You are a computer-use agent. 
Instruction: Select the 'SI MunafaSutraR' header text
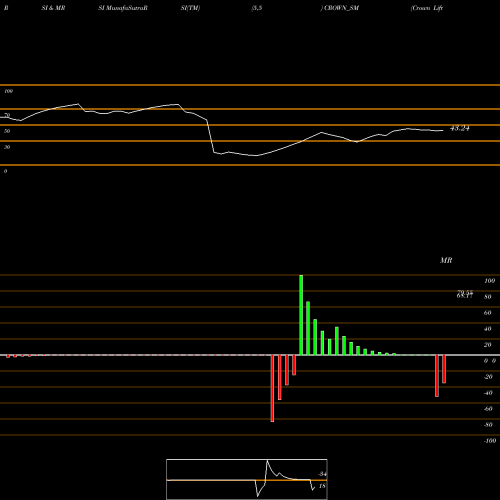tap(123, 8)
